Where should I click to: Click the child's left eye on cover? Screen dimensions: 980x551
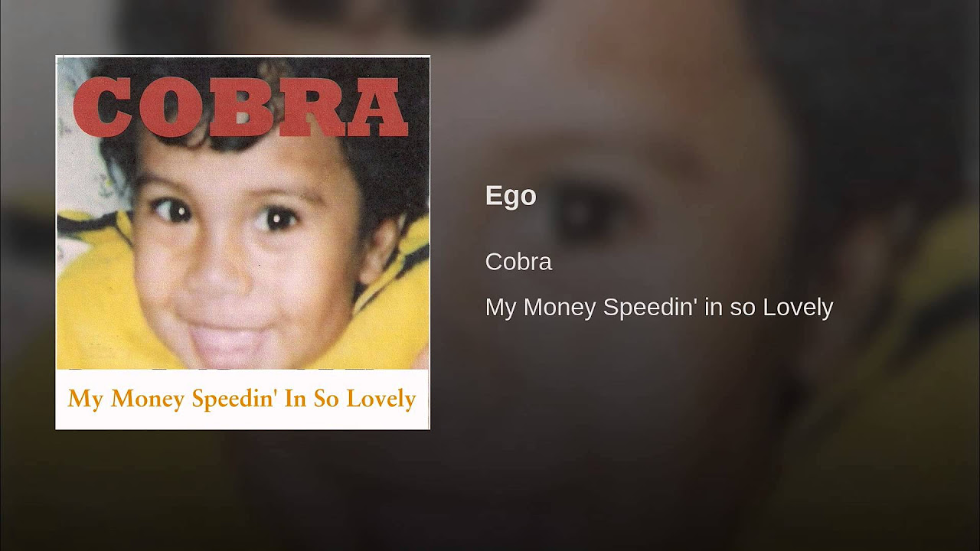[276, 219]
